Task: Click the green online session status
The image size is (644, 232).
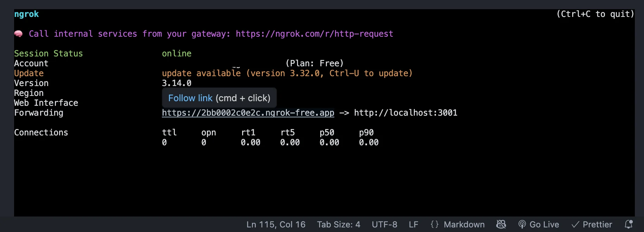Action: (x=177, y=54)
